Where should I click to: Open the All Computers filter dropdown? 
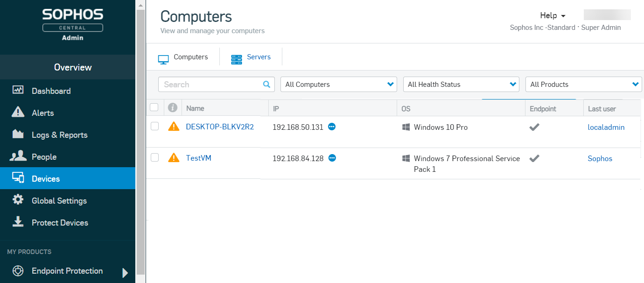(338, 84)
